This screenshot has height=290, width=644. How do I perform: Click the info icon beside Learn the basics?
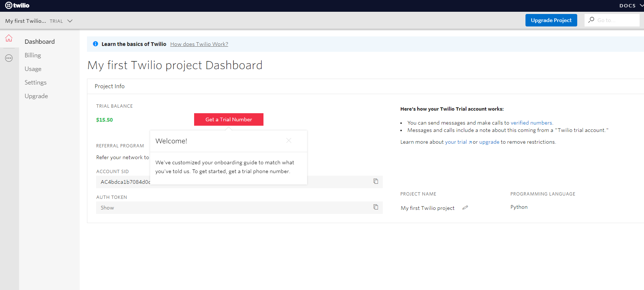click(x=95, y=44)
